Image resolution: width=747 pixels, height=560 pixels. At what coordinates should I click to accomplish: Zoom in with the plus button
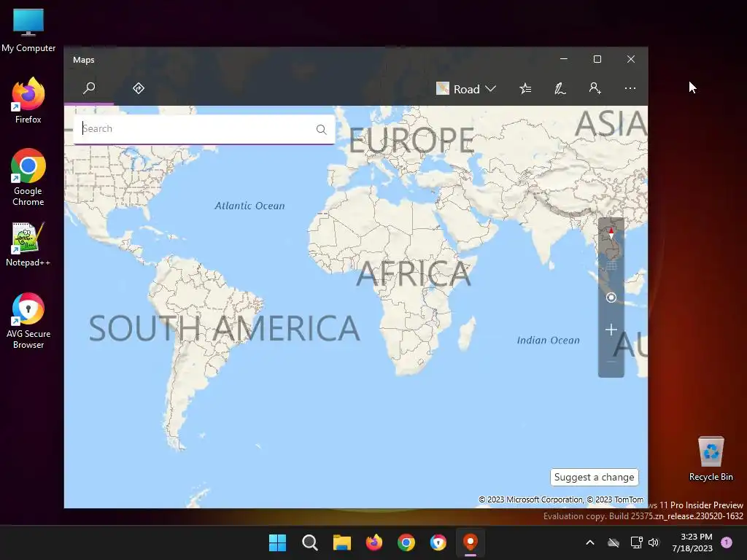pyautogui.click(x=611, y=330)
